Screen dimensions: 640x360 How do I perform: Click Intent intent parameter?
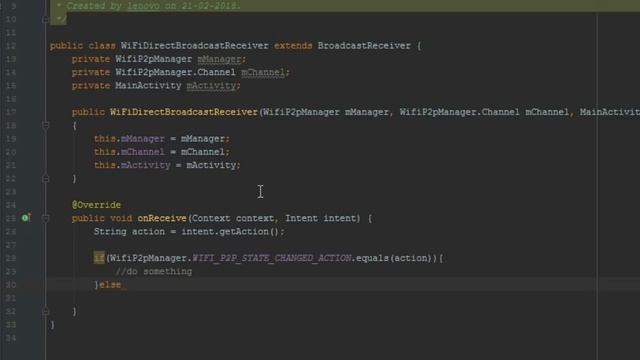click(322, 218)
